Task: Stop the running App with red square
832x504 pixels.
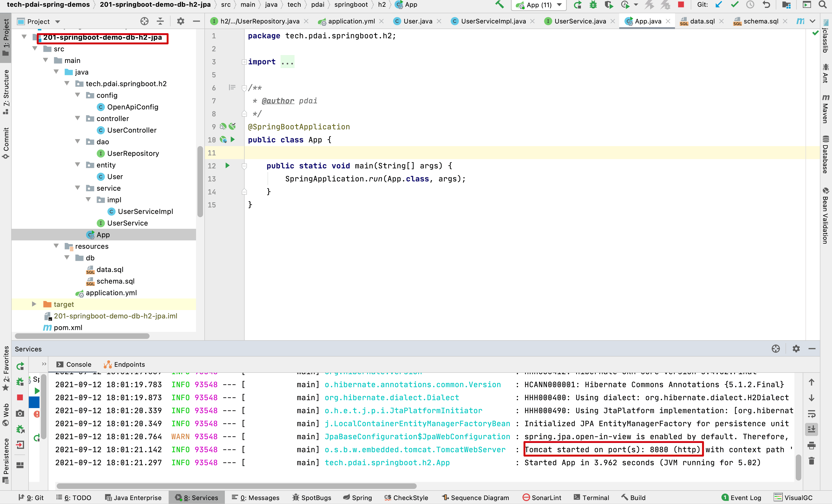Action: pyautogui.click(x=681, y=5)
